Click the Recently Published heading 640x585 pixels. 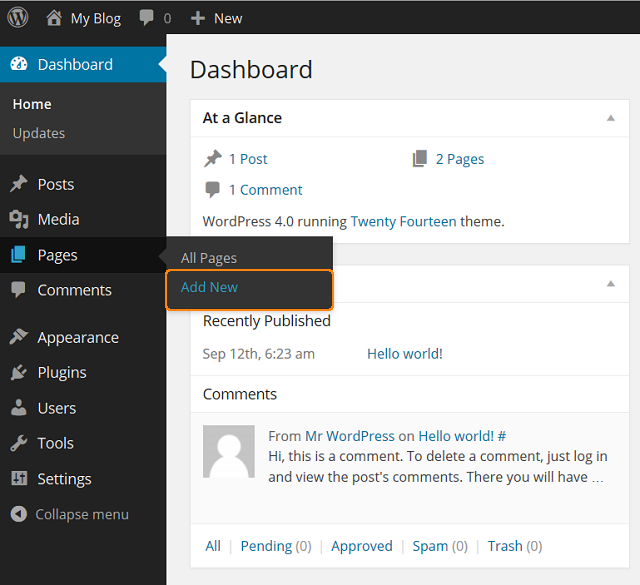point(267,321)
